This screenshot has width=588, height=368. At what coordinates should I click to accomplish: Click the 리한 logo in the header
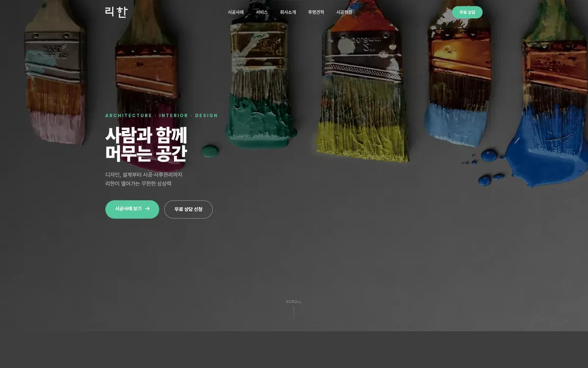(116, 12)
